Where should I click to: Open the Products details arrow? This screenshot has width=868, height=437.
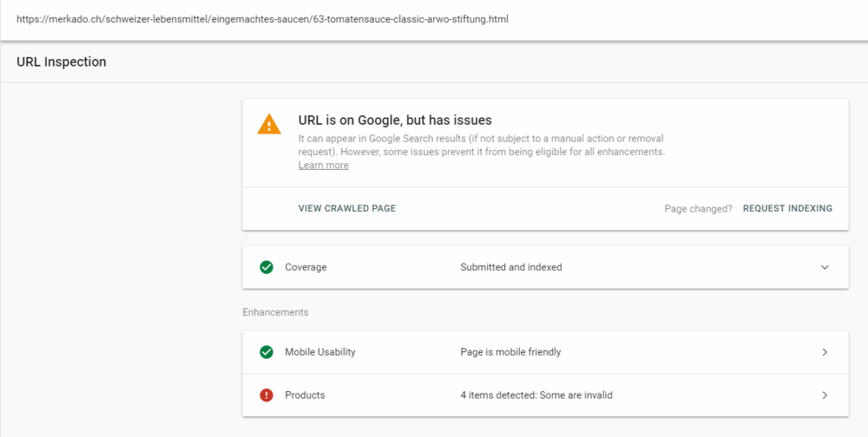coord(825,395)
